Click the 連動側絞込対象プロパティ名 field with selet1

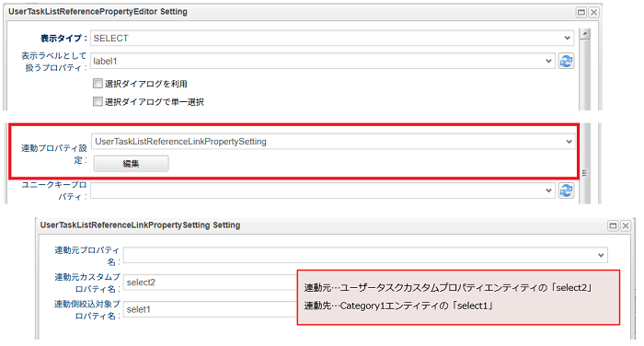[x=211, y=309]
